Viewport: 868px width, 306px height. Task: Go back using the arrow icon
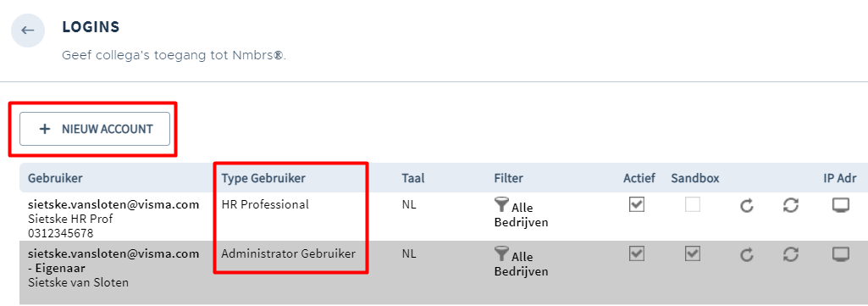point(28,31)
